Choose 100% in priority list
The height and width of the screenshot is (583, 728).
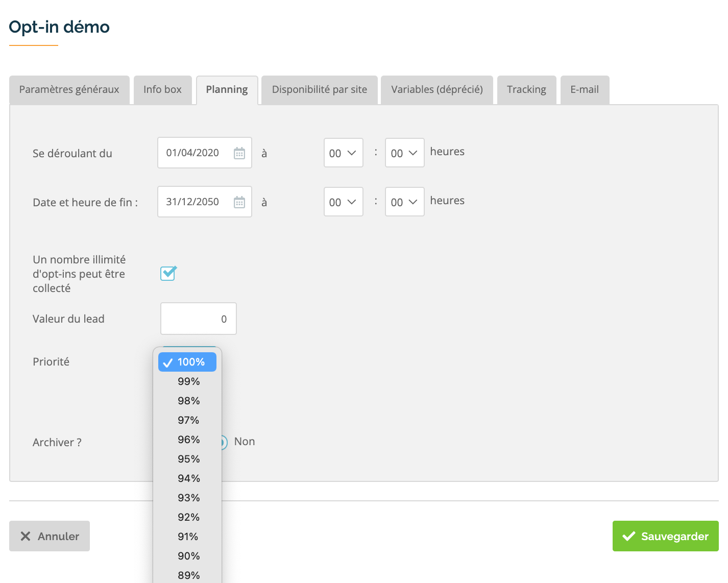coord(187,362)
